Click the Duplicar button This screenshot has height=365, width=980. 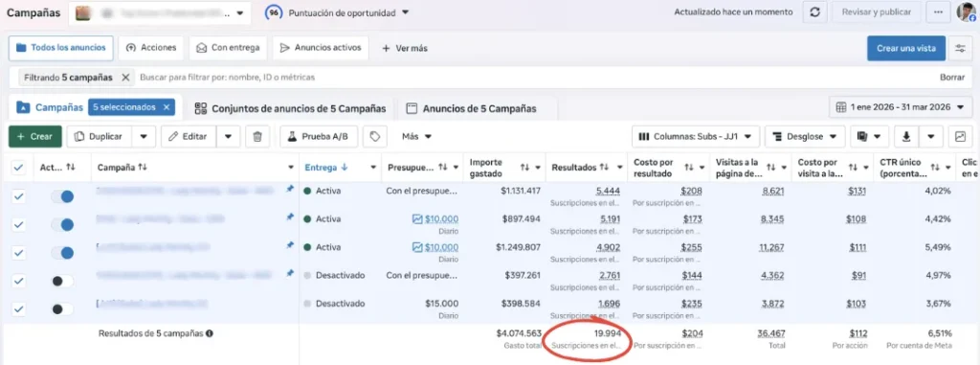pyautogui.click(x=99, y=136)
